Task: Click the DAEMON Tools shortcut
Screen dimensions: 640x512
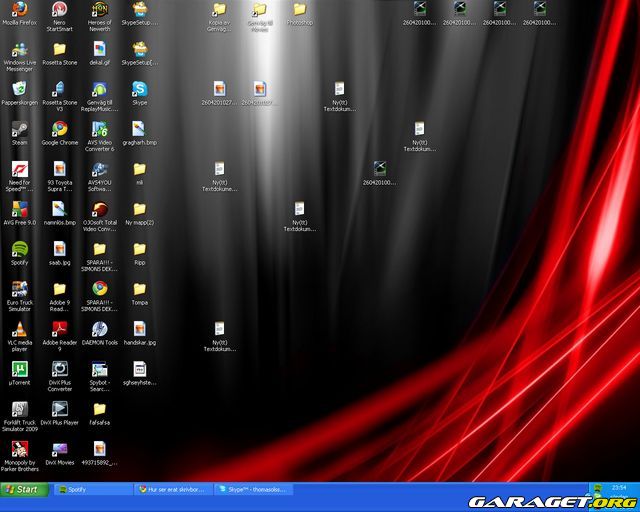Action: (x=99, y=329)
